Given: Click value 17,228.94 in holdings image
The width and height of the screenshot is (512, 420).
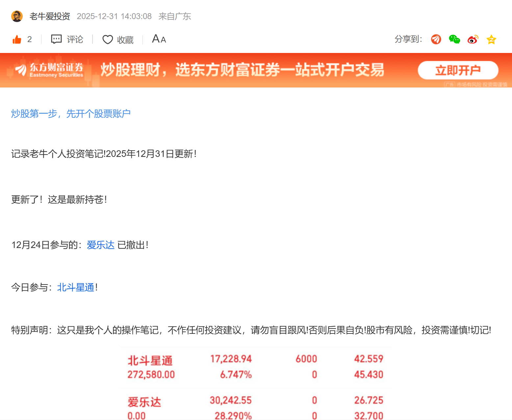Looking at the screenshot, I should 231,359.
